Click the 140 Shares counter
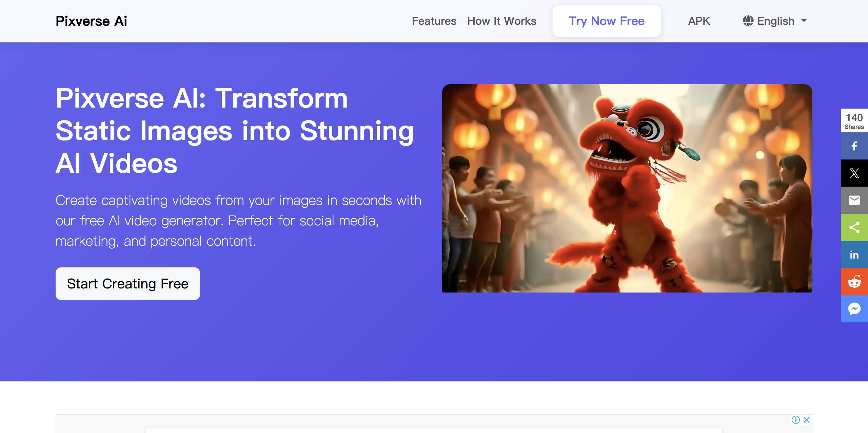The image size is (868, 433). tap(854, 121)
